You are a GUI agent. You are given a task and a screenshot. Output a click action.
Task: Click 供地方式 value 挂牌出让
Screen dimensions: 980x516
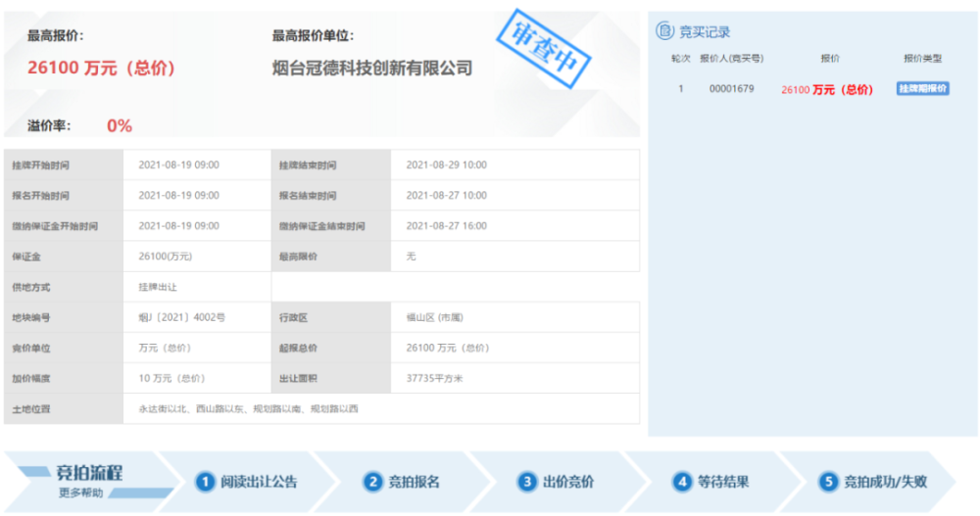[158, 287]
